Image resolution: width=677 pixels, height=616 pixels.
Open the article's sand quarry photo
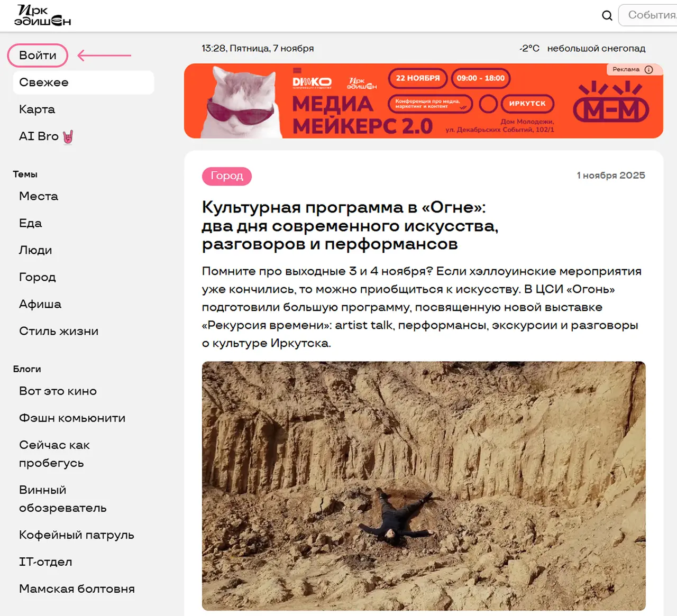pyautogui.click(x=424, y=486)
